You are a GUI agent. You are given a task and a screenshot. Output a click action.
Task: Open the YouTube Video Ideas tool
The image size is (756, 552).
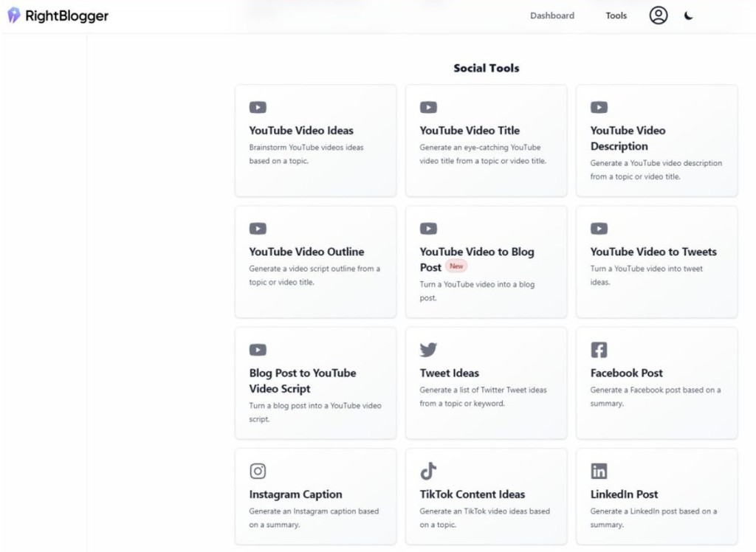point(301,131)
